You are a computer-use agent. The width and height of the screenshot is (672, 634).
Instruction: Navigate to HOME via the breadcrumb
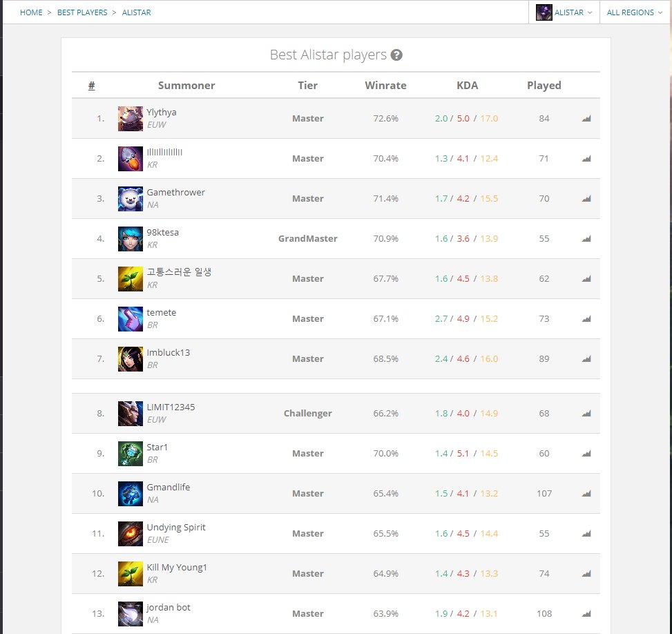pyautogui.click(x=31, y=12)
